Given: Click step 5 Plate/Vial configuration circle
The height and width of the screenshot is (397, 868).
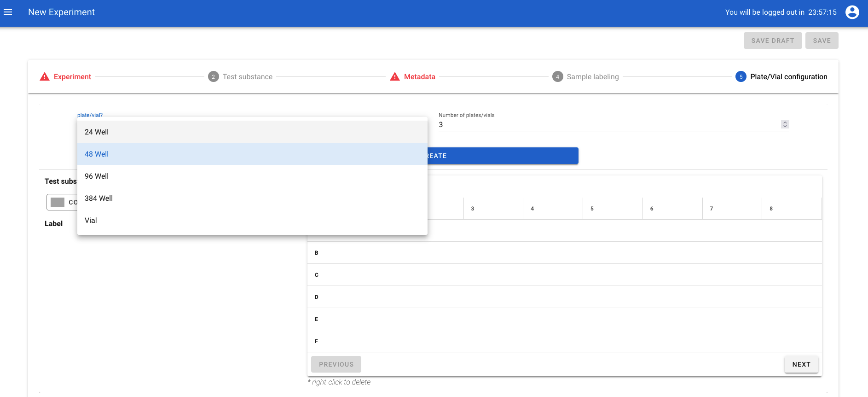Looking at the screenshot, I should coord(741,77).
